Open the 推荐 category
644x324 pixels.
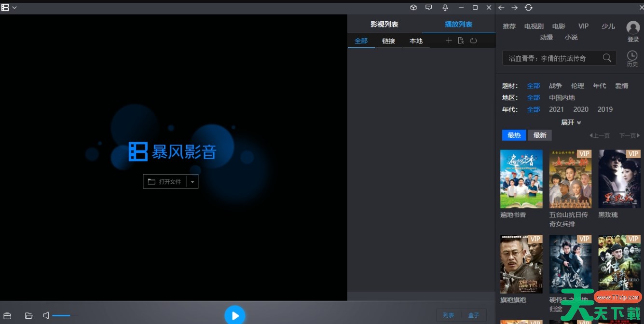point(509,26)
